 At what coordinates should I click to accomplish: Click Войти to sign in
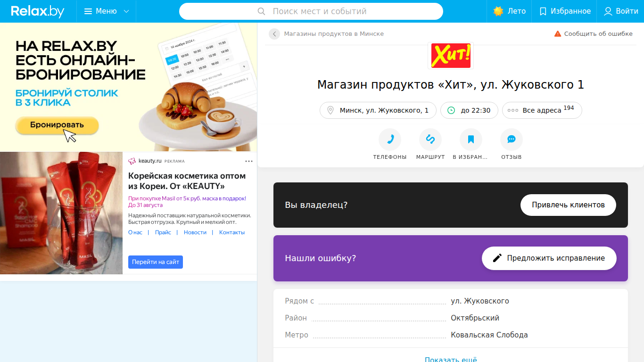click(621, 11)
